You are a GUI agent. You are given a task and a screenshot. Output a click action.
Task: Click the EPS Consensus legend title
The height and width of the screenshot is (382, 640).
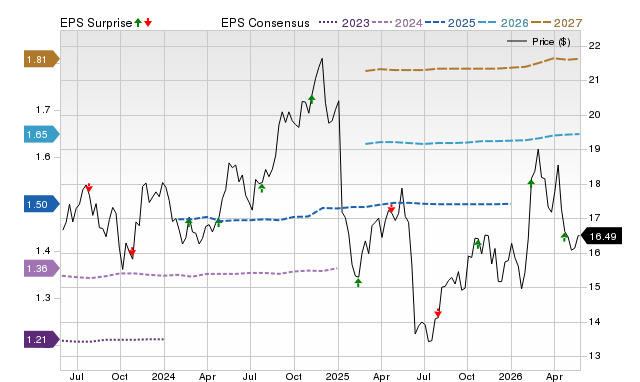tap(265, 23)
